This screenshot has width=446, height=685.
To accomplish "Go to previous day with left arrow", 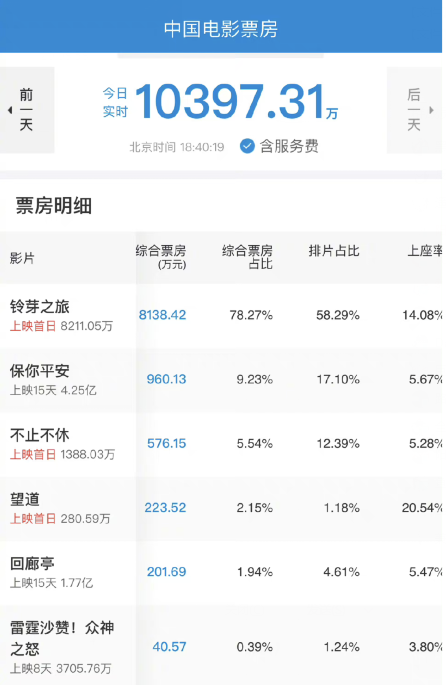I will point(10,110).
